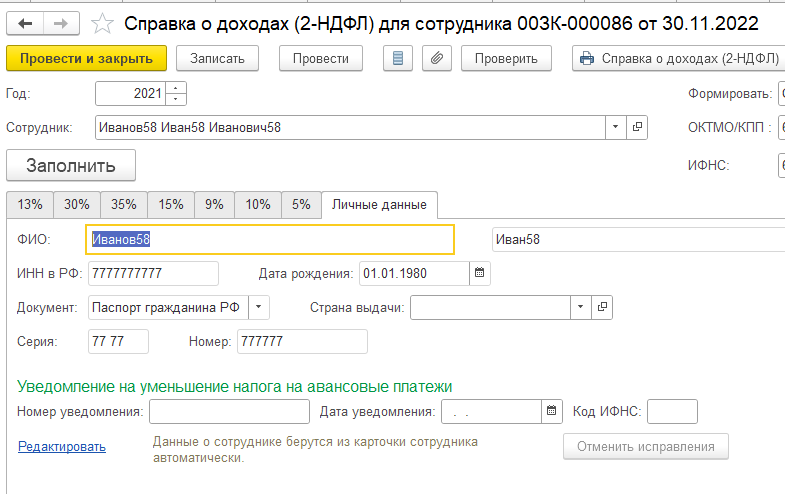The width and height of the screenshot is (785, 494).
Task: Open document movements report icon
Action: (398, 59)
